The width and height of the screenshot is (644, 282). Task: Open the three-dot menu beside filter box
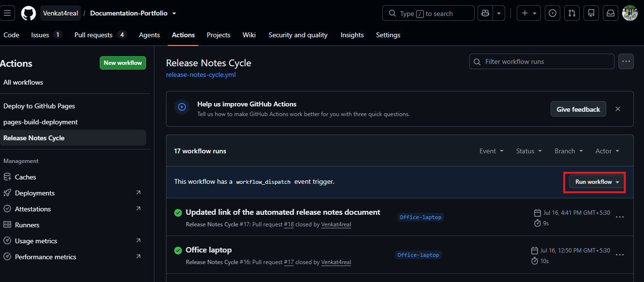626,61
